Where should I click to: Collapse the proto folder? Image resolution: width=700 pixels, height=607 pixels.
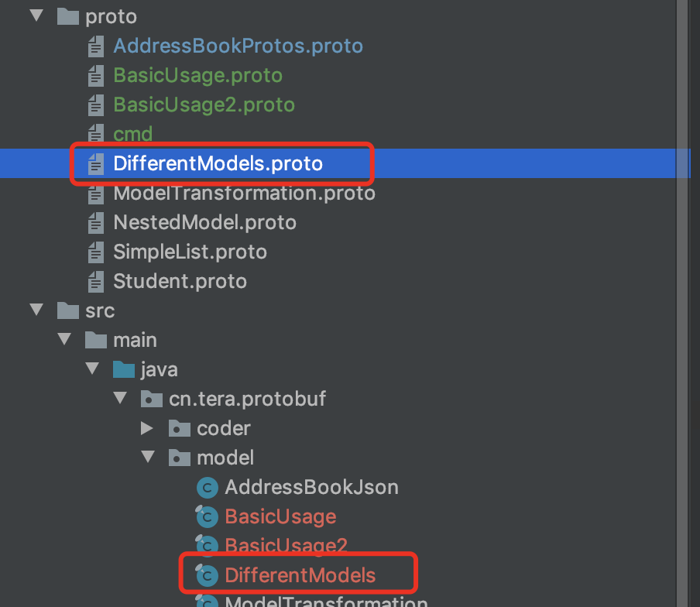tap(36, 16)
